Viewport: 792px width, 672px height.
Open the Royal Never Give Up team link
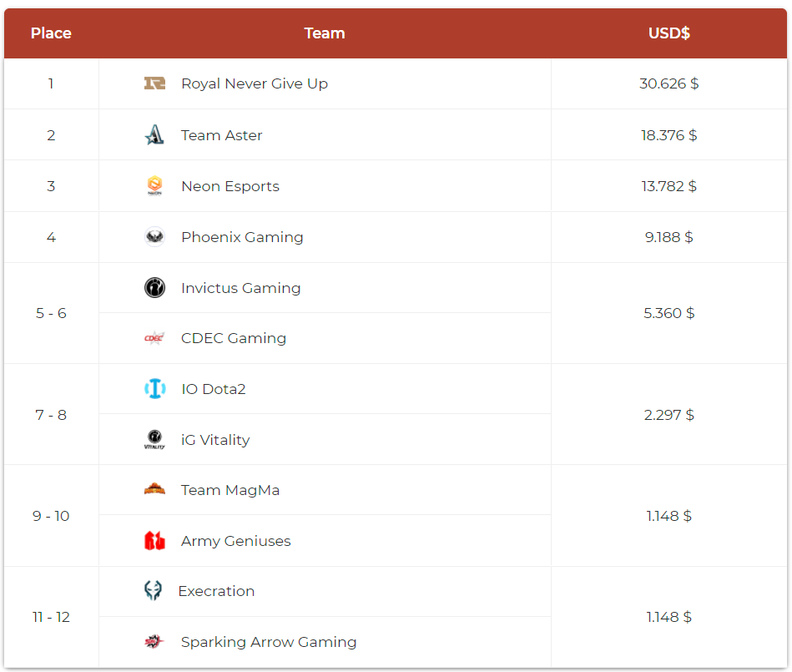tap(255, 83)
